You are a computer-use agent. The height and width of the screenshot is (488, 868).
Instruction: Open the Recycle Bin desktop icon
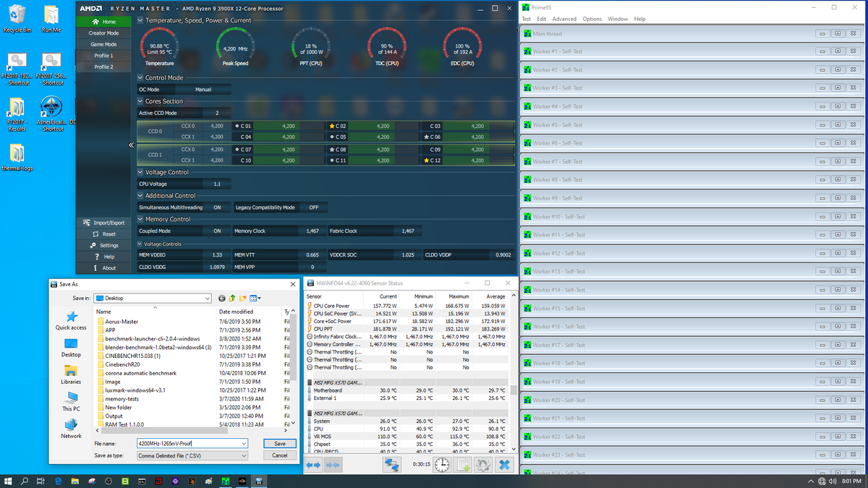17,18
